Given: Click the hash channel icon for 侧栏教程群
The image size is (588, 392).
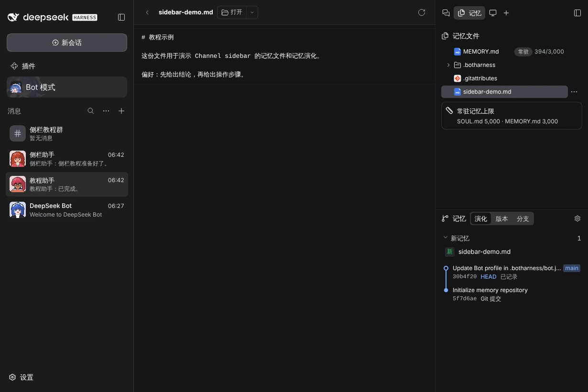Looking at the screenshot, I should pyautogui.click(x=18, y=133).
